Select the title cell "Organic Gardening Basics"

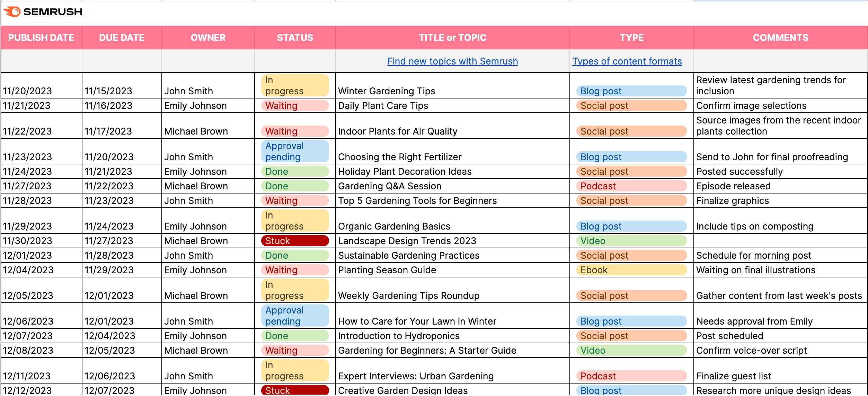tap(394, 226)
